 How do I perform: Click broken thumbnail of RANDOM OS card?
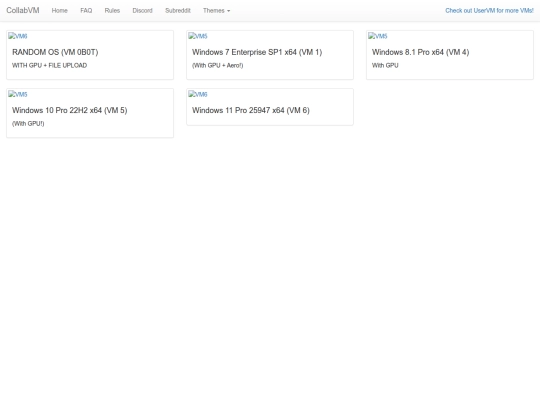pos(18,36)
